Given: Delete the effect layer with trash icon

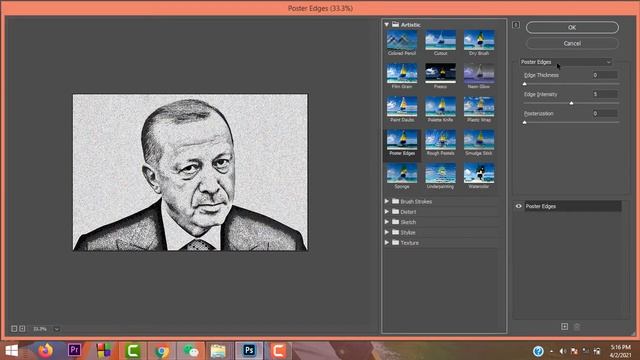Looking at the screenshot, I should point(577,327).
